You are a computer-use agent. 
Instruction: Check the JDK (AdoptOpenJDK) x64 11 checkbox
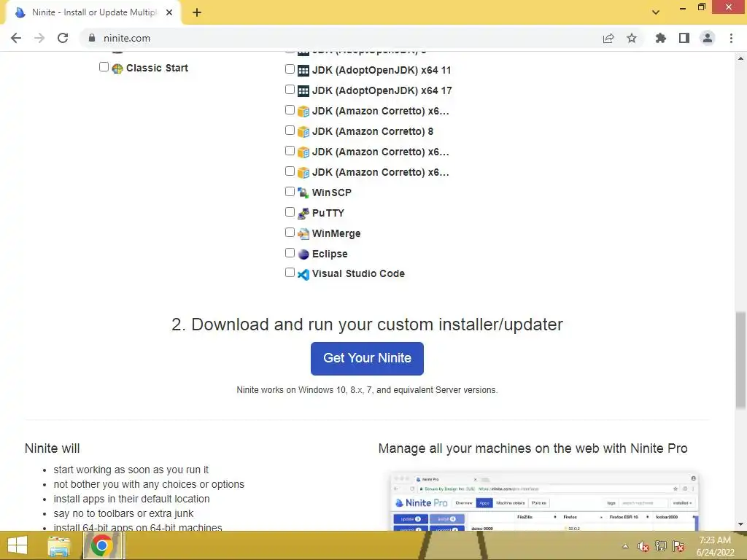290,69
